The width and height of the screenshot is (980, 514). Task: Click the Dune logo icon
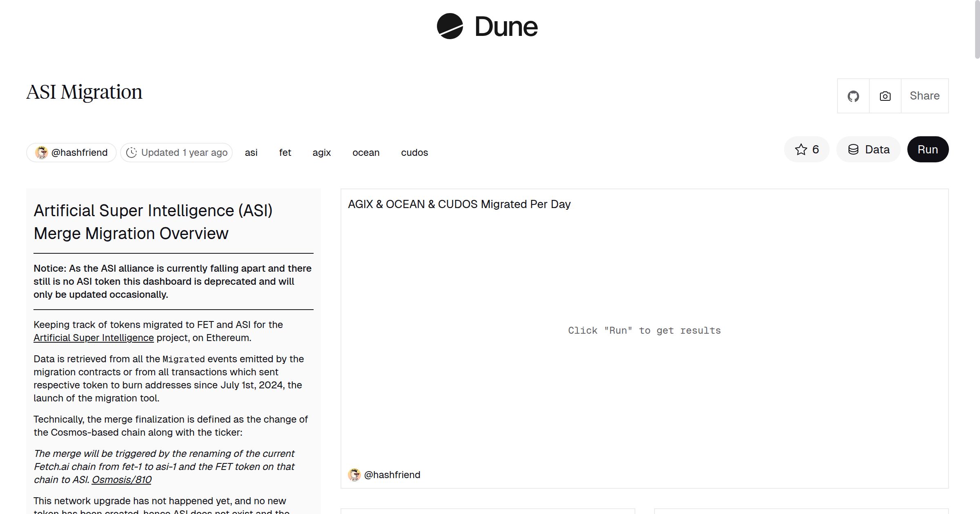click(x=450, y=26)
